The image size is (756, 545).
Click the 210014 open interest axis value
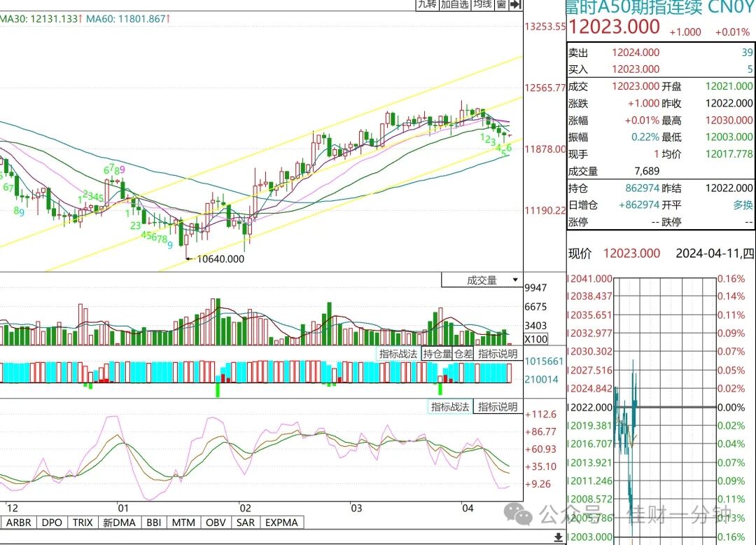[x=541, y=380]
